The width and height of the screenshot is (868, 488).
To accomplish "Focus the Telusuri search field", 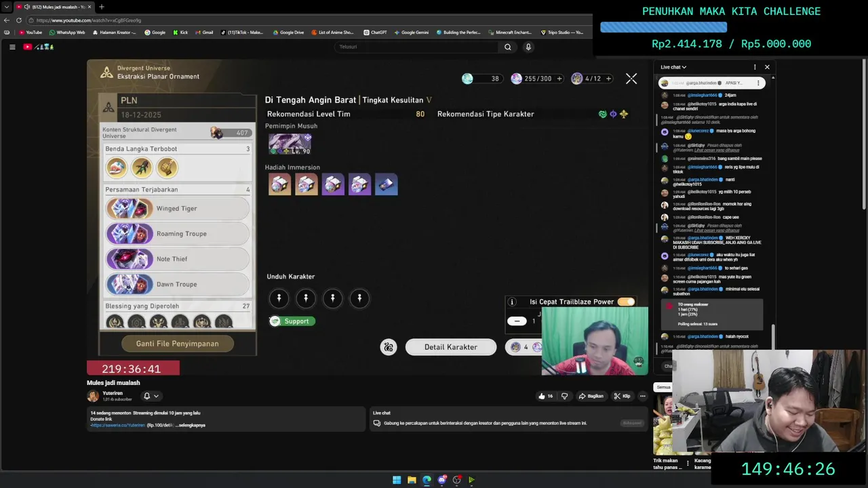I will (417, 47).
